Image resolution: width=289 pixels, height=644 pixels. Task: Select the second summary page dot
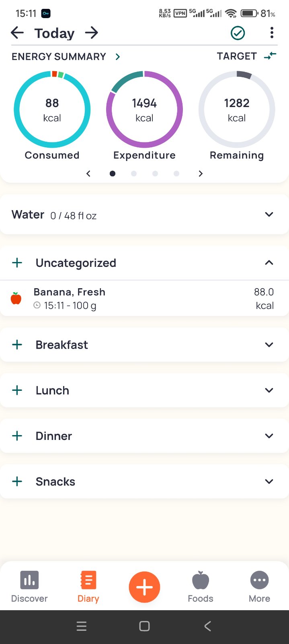coord(134,173)
